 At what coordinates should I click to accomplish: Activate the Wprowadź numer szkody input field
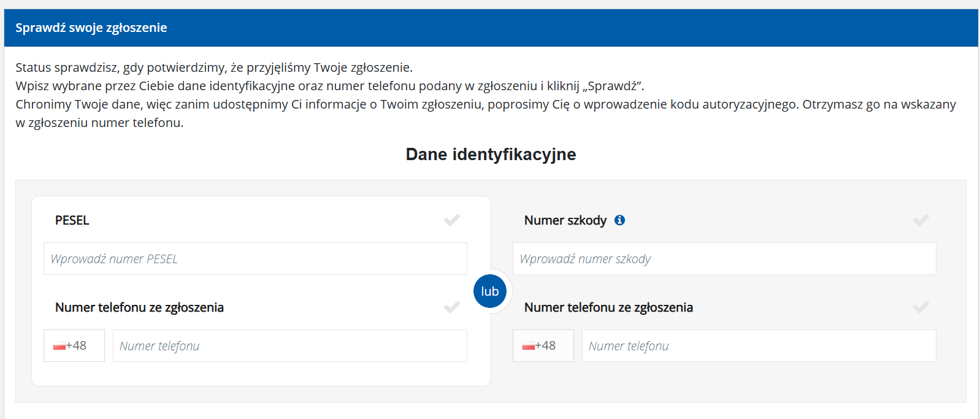tap(724, 258)
